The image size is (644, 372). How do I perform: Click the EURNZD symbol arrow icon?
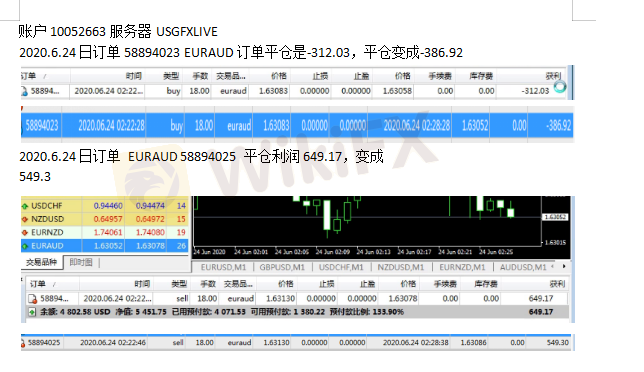coord(25,232)
